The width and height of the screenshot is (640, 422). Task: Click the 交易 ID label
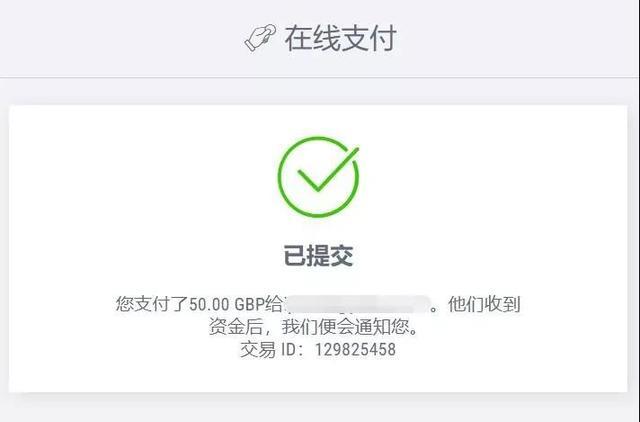[269, 350]
